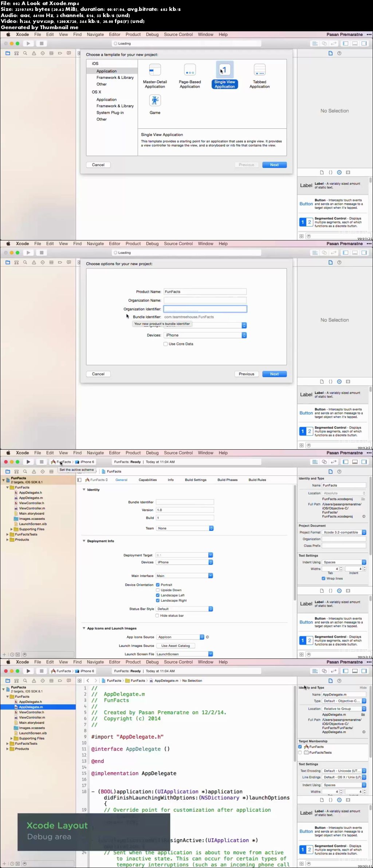
Task: Open the symbol navigator in the AppDelegate.m code frame
Action: point(16,681)
